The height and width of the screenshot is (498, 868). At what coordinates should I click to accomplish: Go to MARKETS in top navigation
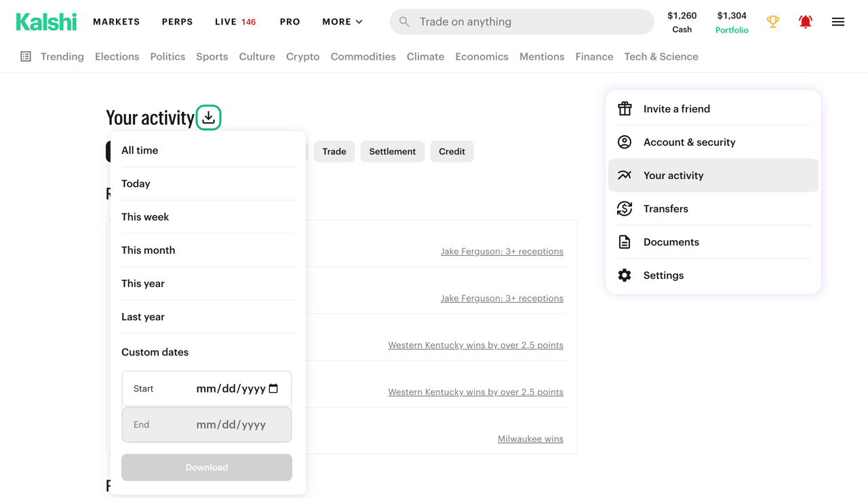coord(117,22)
